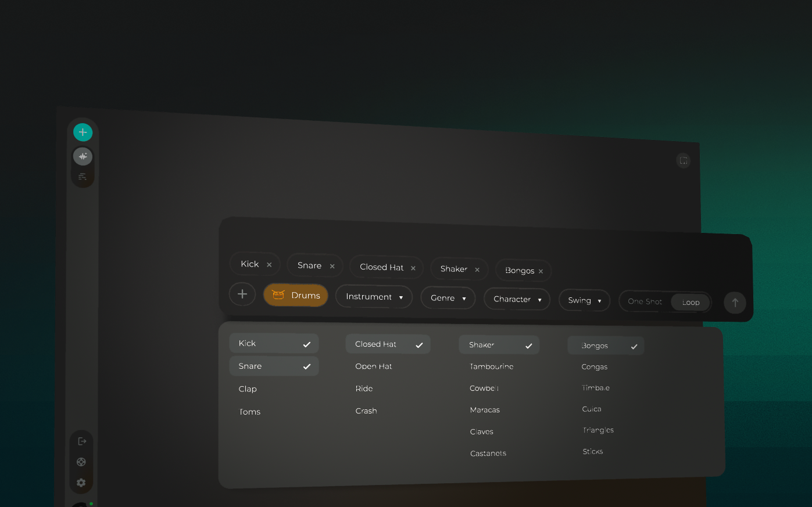Select Congas from the instrument list
The height and width of the screenshot is (507, 812).
[x=595, y=367]
